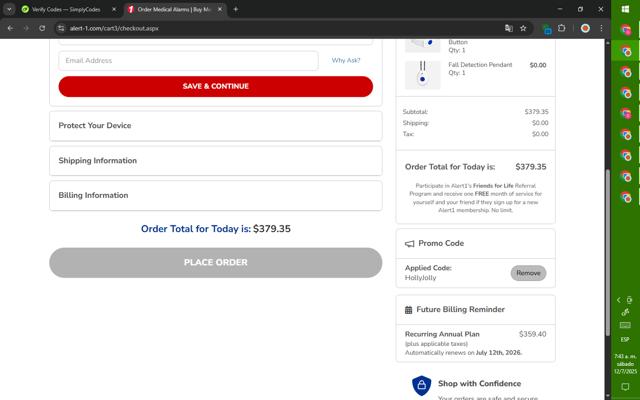Click the Friends for Life bold text
640x400 pixels.
coord(493,186)
